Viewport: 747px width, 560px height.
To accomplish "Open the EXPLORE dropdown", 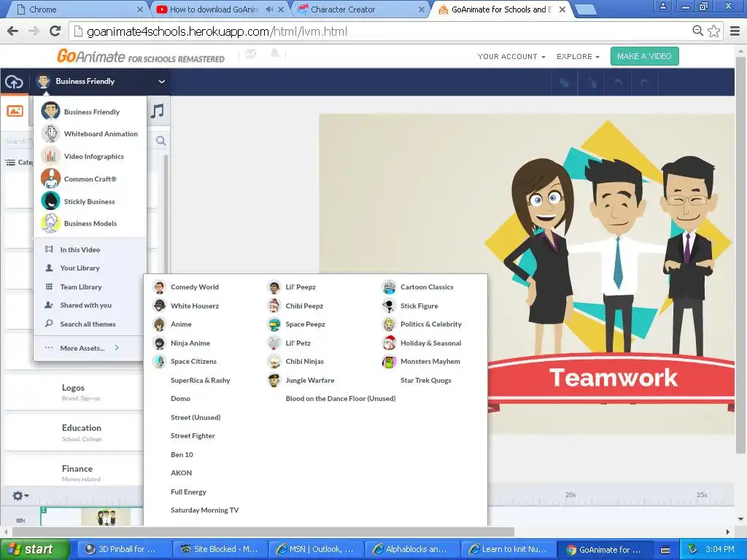I will click(578, 56).
